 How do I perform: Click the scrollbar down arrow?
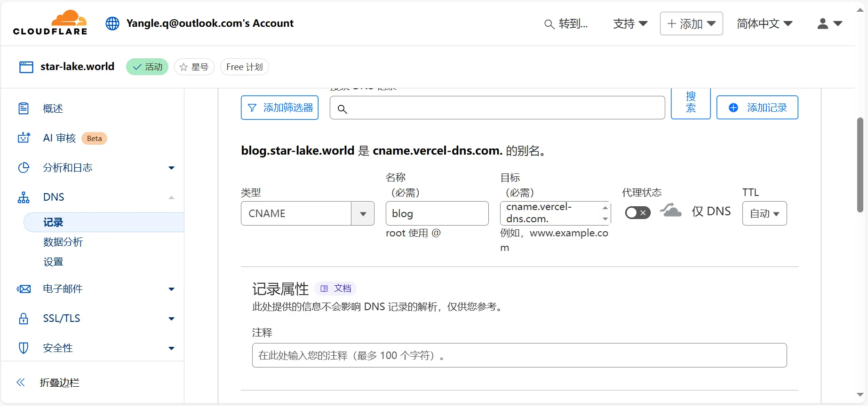(x=860, y=395)
